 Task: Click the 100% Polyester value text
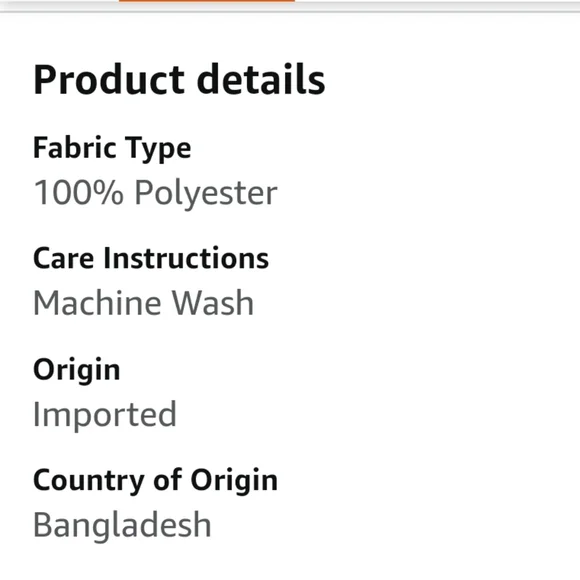coord(155,192)
